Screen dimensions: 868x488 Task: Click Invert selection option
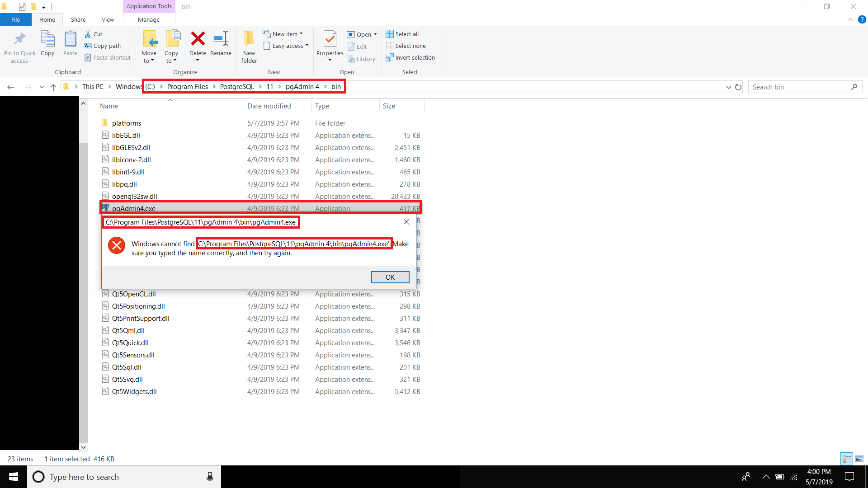tap(410, 57)
